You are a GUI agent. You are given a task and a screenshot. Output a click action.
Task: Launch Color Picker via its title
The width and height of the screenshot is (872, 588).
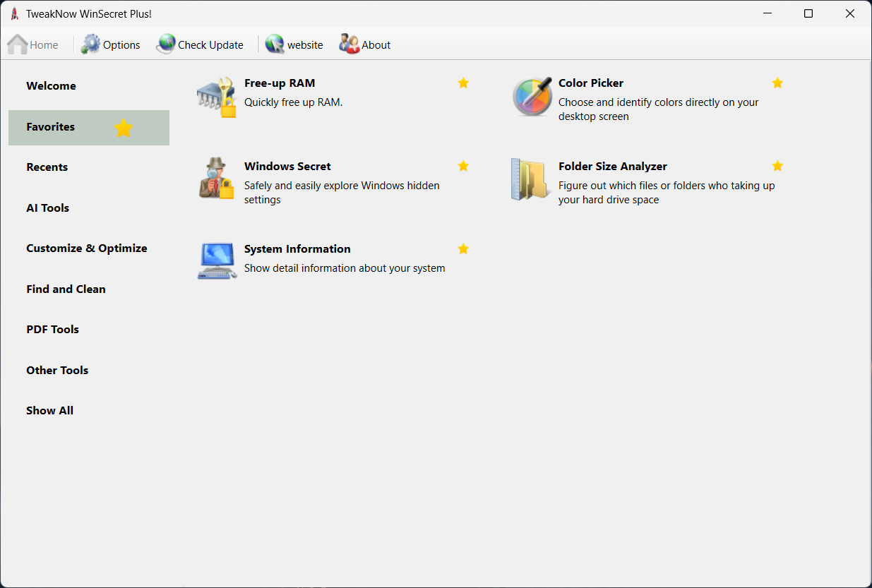click(591, 83)
